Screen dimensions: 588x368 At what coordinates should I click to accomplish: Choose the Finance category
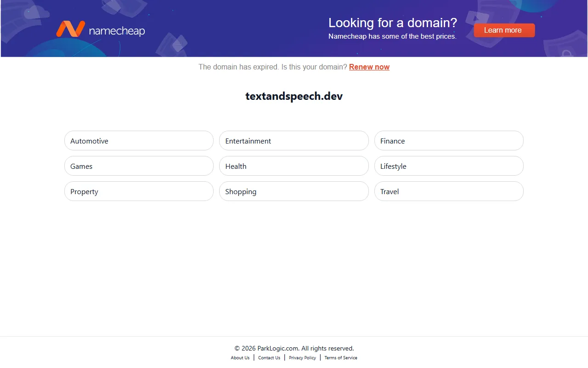[448, 141]
